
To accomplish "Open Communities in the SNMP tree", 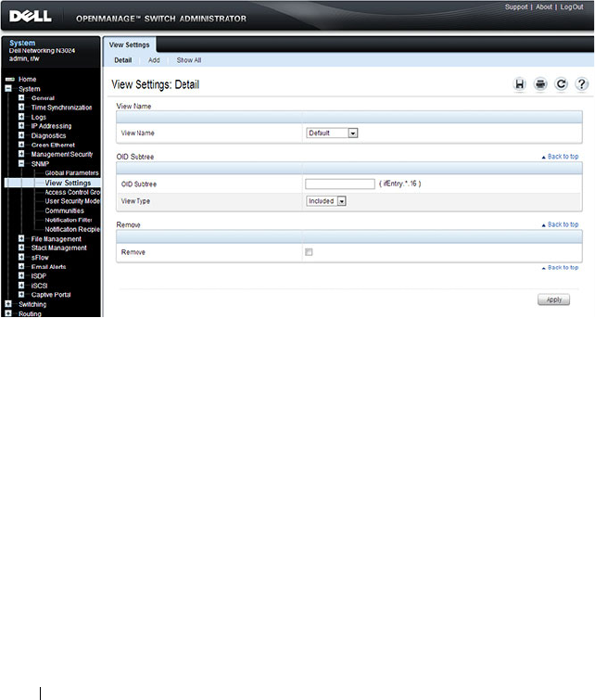I will (x=64, y=210).
